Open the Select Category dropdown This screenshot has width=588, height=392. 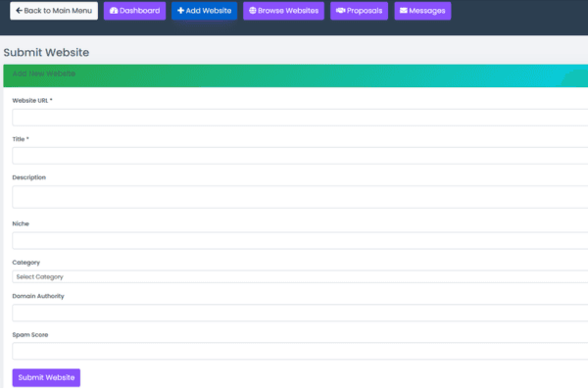click(x=300, y=276)
